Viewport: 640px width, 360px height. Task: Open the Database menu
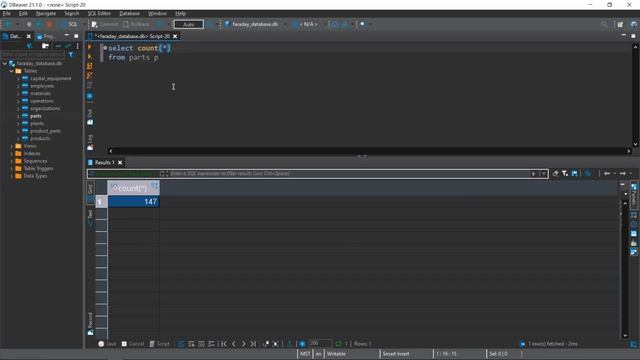click(x=129, y=13)
